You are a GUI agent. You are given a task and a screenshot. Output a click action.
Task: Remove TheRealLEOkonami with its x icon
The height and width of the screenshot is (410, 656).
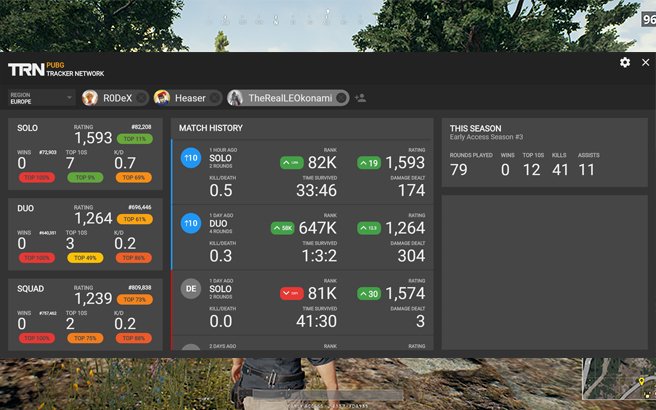(341, 98)
